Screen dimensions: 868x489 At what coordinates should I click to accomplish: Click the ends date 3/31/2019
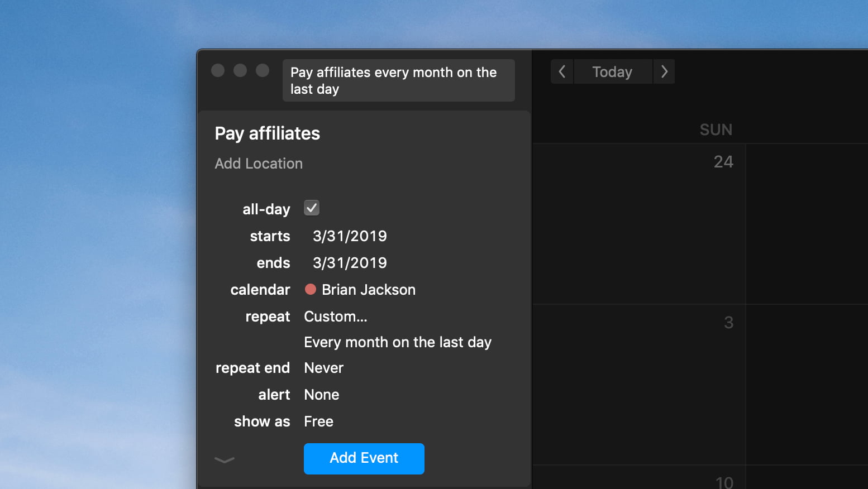(x=350, y=262)
